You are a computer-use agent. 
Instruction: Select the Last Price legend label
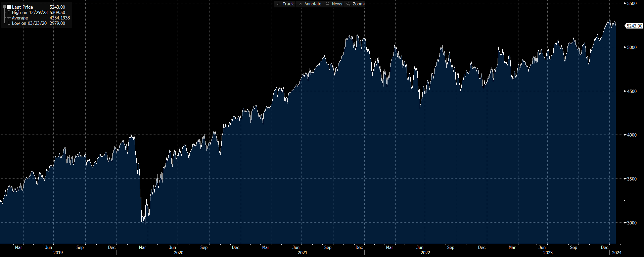[x=22, y=7]
